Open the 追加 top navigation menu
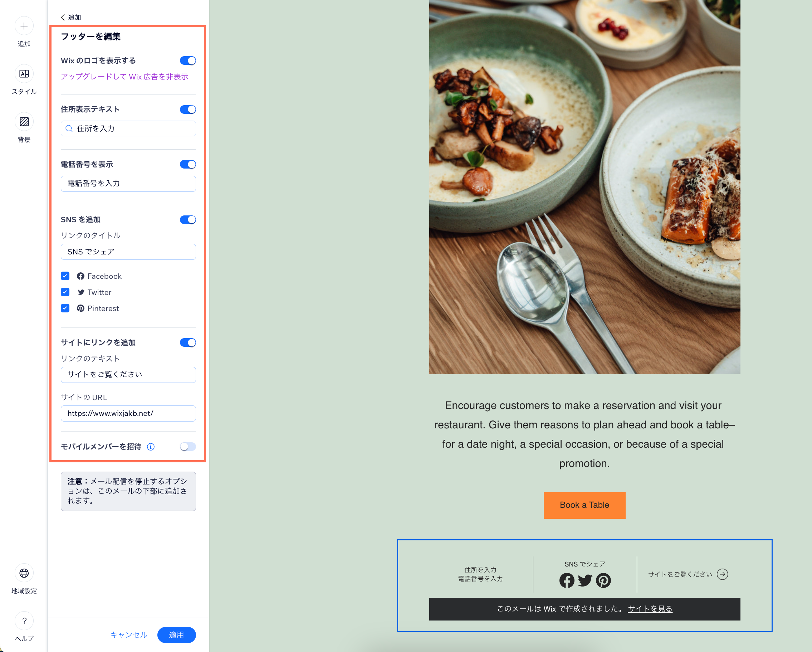The height and width of the screenshot is (652, 812). pos(75,16)
